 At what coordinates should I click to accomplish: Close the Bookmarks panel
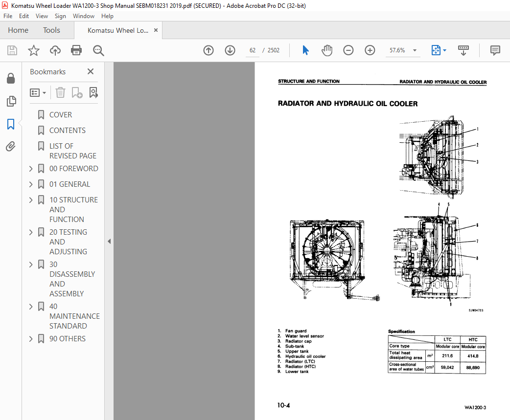click(x=91, y=71)
